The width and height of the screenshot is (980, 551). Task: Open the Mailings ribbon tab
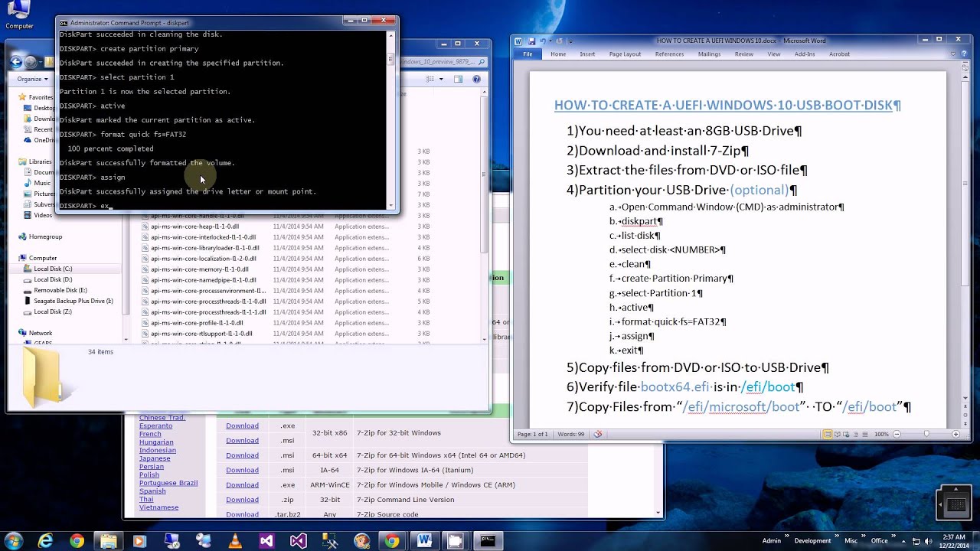(709, 54)
